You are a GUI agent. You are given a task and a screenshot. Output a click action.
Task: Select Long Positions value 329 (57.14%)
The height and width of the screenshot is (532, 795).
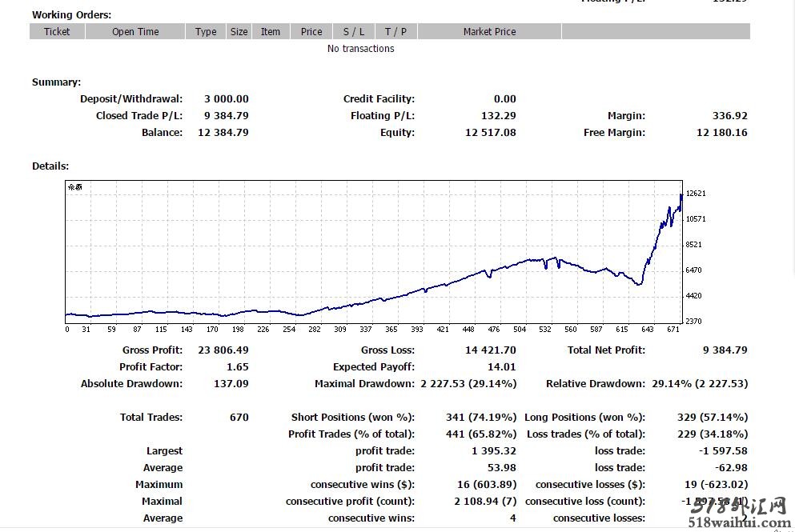(713, 418)
